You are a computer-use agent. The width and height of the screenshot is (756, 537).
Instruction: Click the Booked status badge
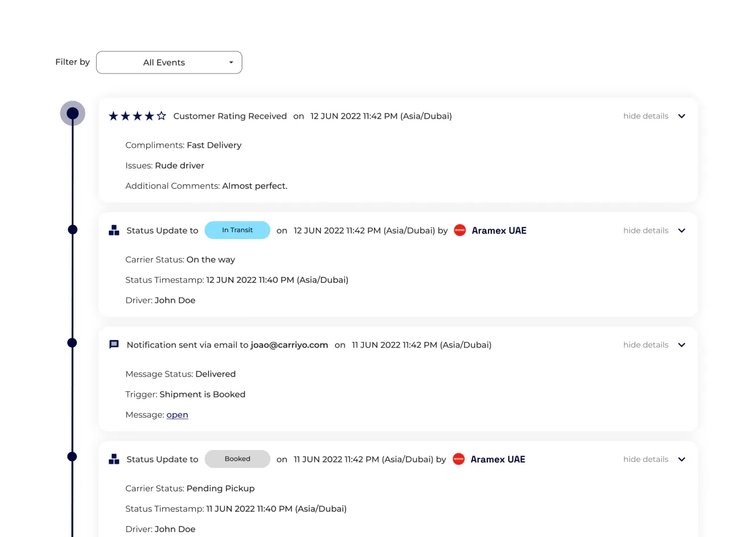[237, 459]
